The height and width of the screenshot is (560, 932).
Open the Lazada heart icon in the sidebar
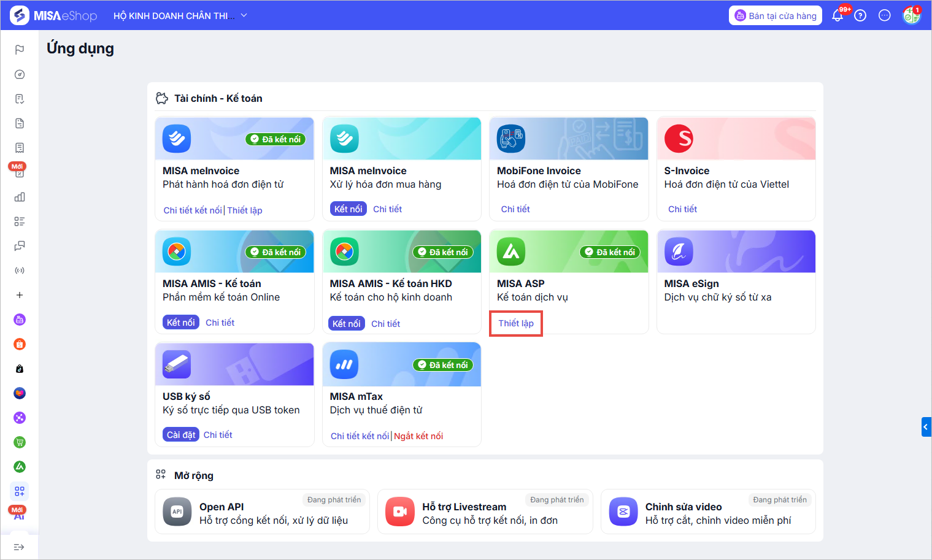click(20, 393)
